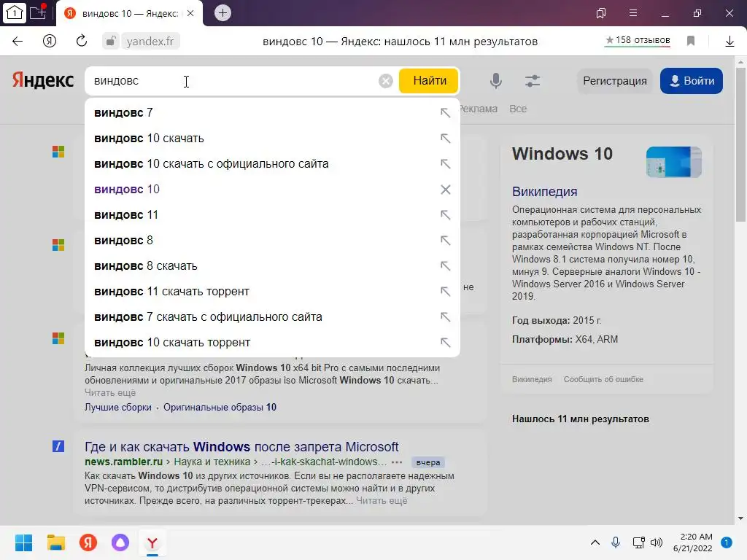Open the '158 отзывов' site reviews
Viewport: 747px width, 560px height.
coord(638,41)
